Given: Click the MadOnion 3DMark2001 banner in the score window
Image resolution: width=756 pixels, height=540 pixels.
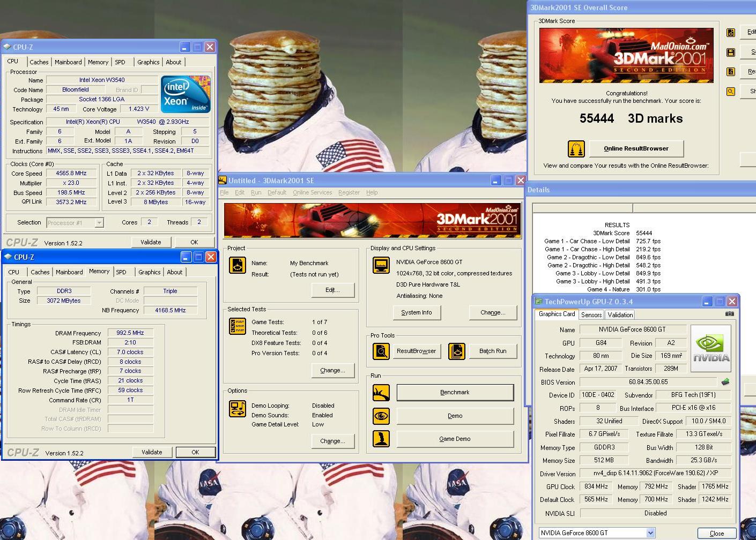Looking at the screenshot, I should pos(626,55).
